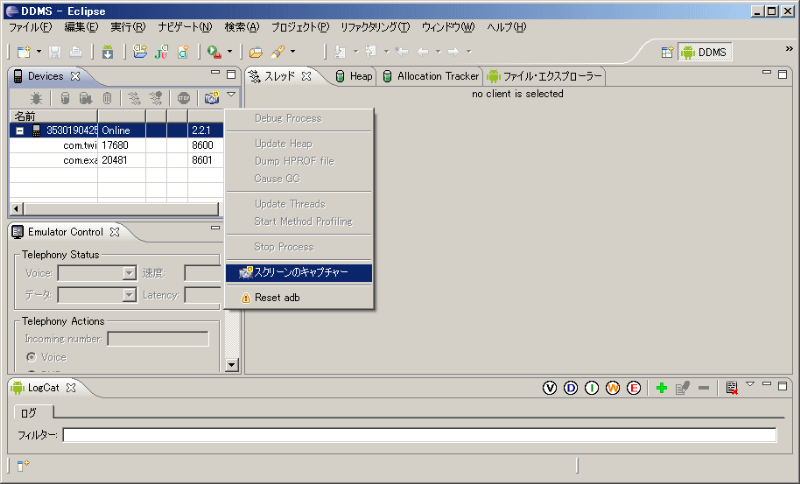The image size is (800, 484).
Task: Close the Devices view tab
Action: pyautogui.click(x=76, y=77)
